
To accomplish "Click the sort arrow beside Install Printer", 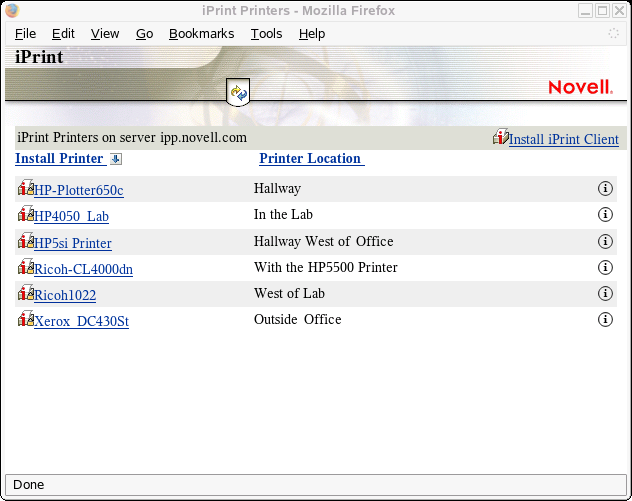I will [x=116, y=159].
